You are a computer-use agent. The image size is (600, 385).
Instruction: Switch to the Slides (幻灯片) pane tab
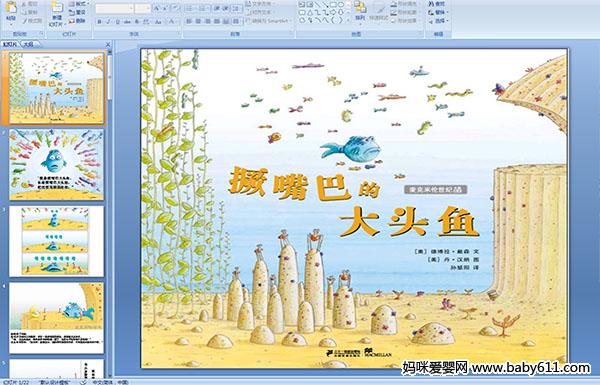(10, 44)
